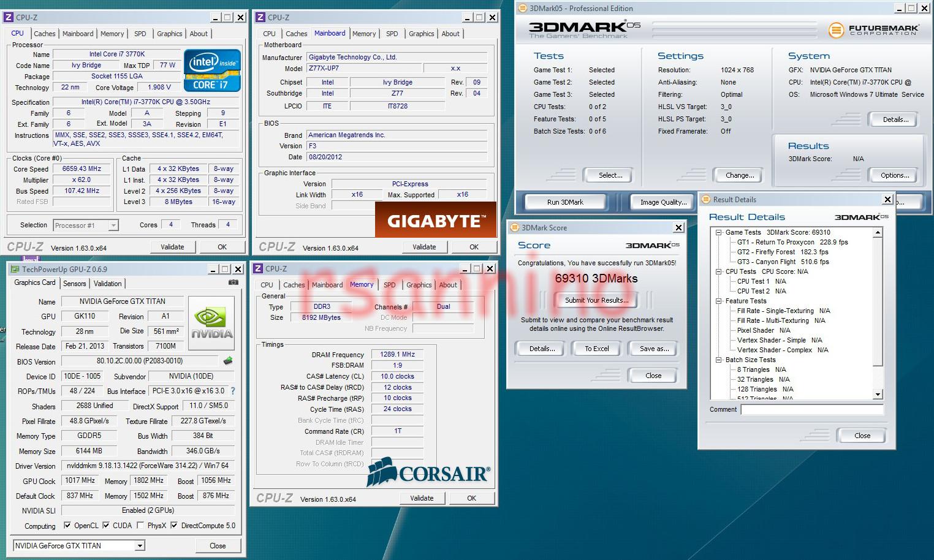Click the CPU-Z Mainboard window title icon
Image resolution: width=934 pixels, height=560 pixels.
click(260, 18)
